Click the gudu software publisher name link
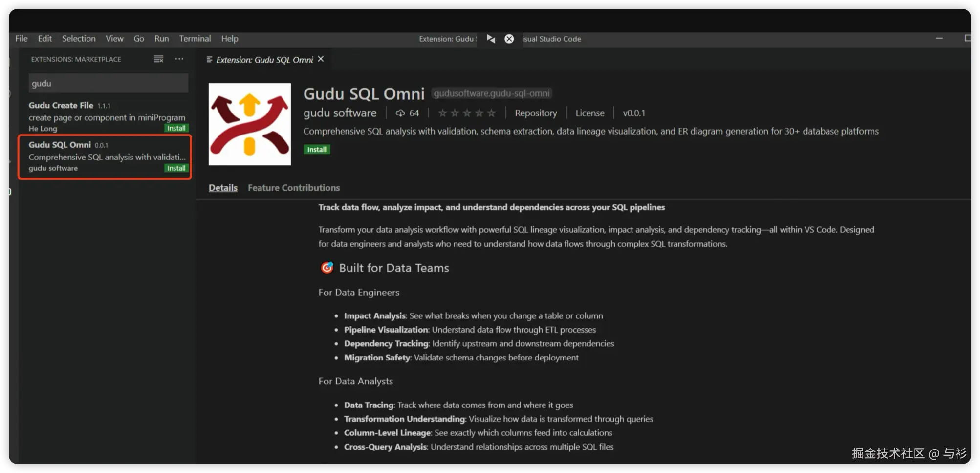Image resolution: width=980 pixels, height=473 pixels. [x=340, y=113]
